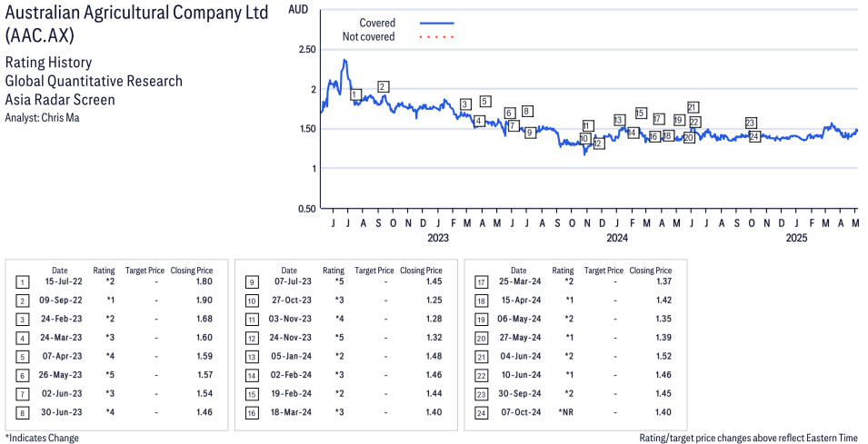Viewport: 868px width, 444px height.
Task: Click the red dotted Not covered sample
Action: 437,37
